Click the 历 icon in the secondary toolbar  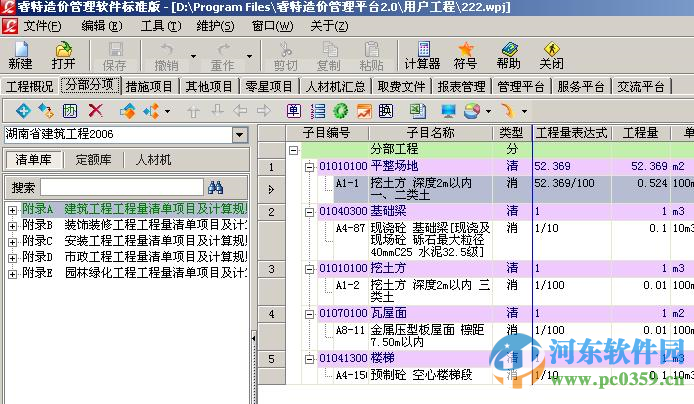point(69,111)
